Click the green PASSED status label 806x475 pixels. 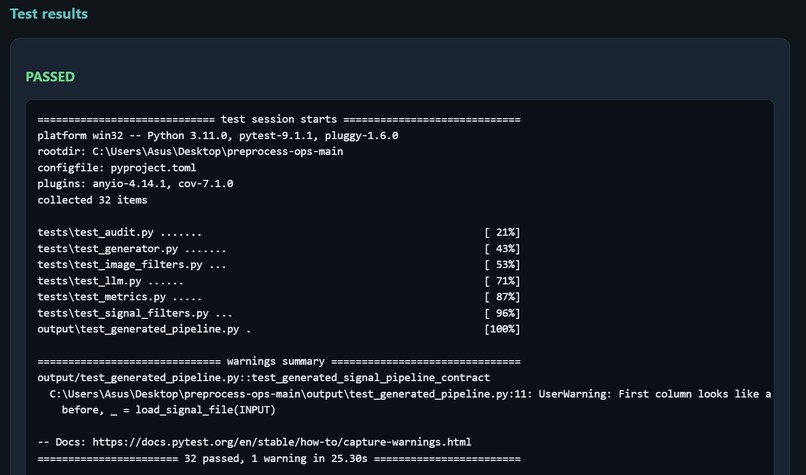50,77
